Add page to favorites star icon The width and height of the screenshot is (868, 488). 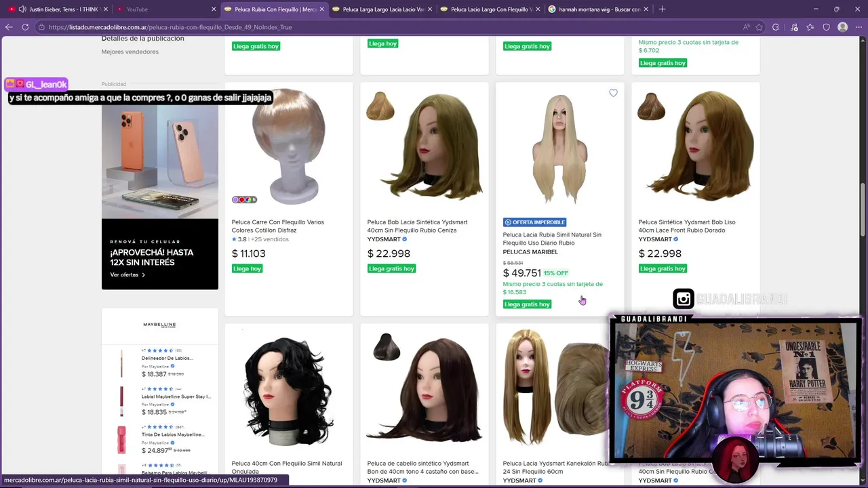pos(759,27)
